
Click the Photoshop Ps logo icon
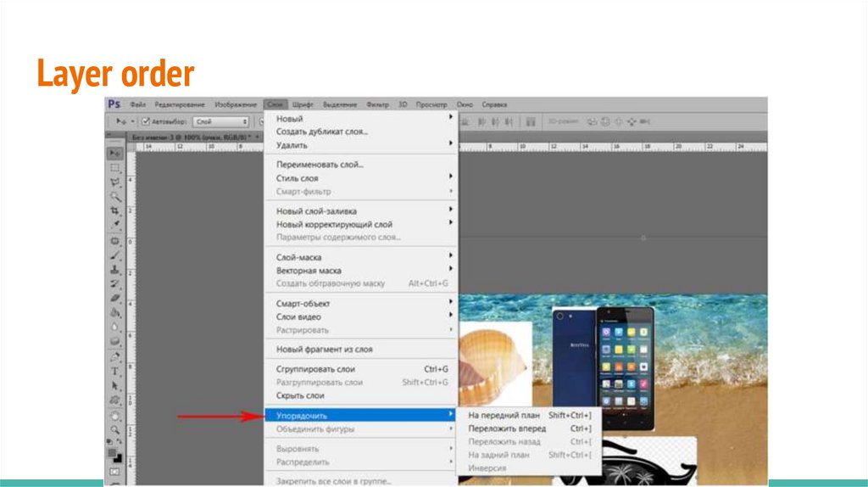[114, 104]
